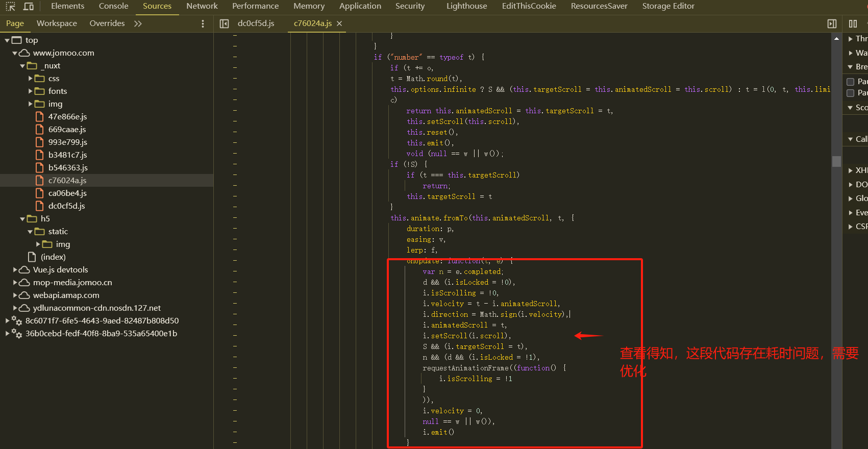Expand the Watch debugger section
Screen dimensions: 868x449
click(851, 53)
